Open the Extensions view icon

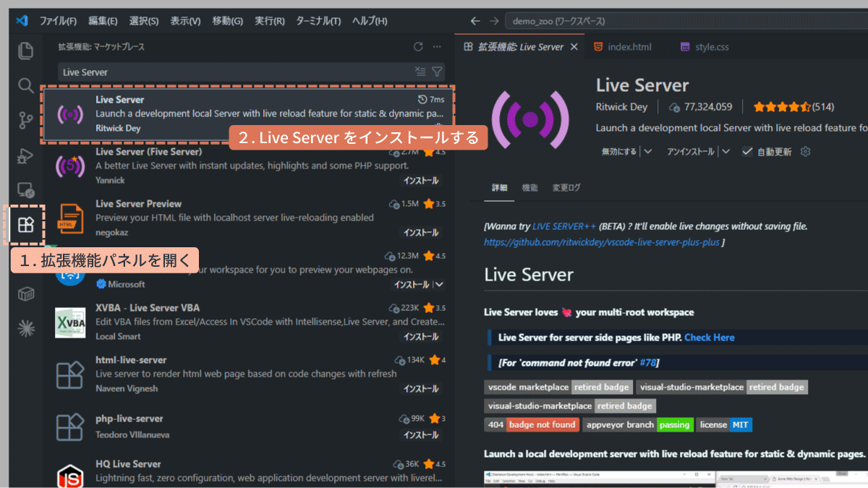click(25, 225)
